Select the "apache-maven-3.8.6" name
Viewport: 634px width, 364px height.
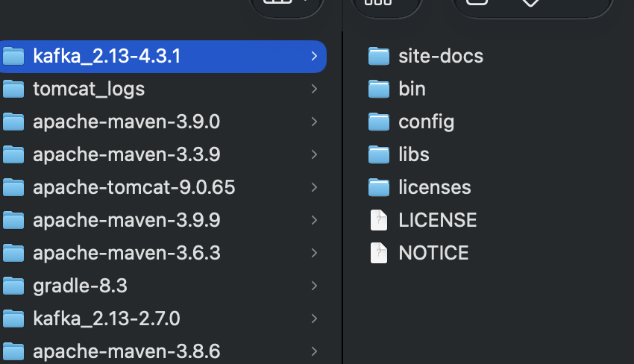coord(127,351)
